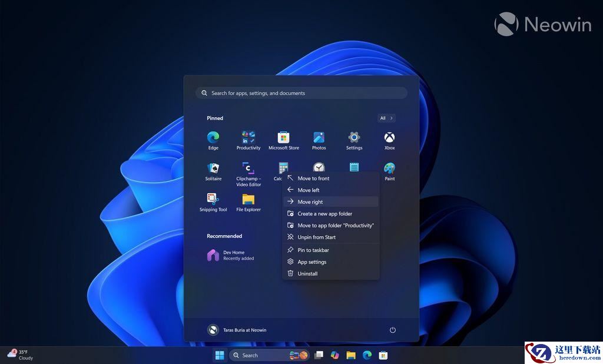The image size is (603, 364).
Task: Open the Settings app in Pinned
Action: click(354, 140)
